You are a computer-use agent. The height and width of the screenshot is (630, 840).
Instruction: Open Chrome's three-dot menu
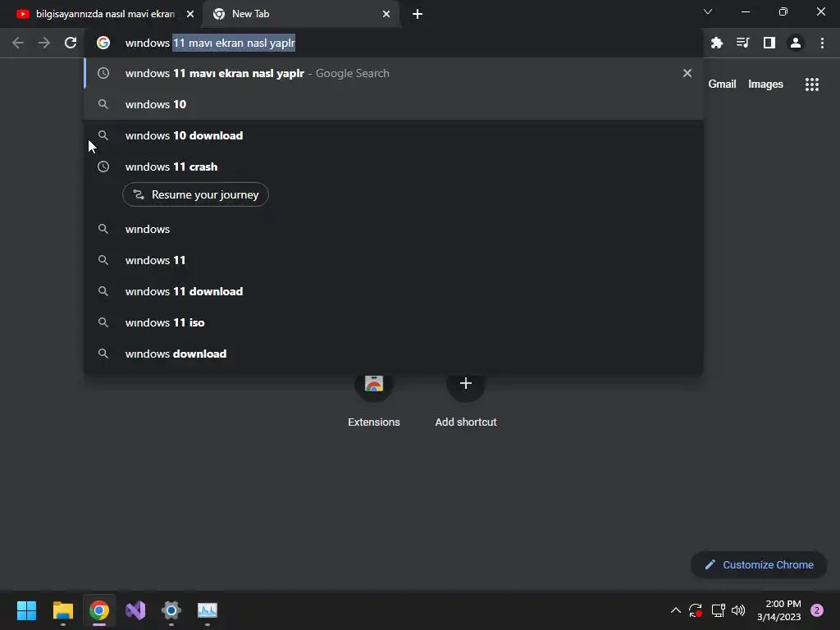coord(822,43)
